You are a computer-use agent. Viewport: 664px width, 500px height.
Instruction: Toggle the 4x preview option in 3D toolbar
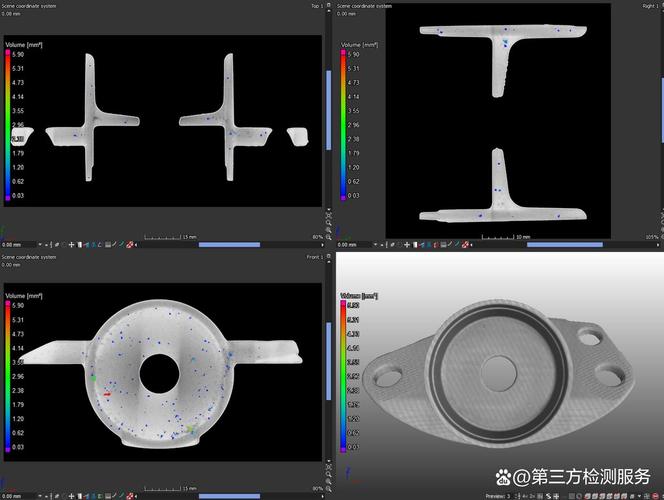525,496
